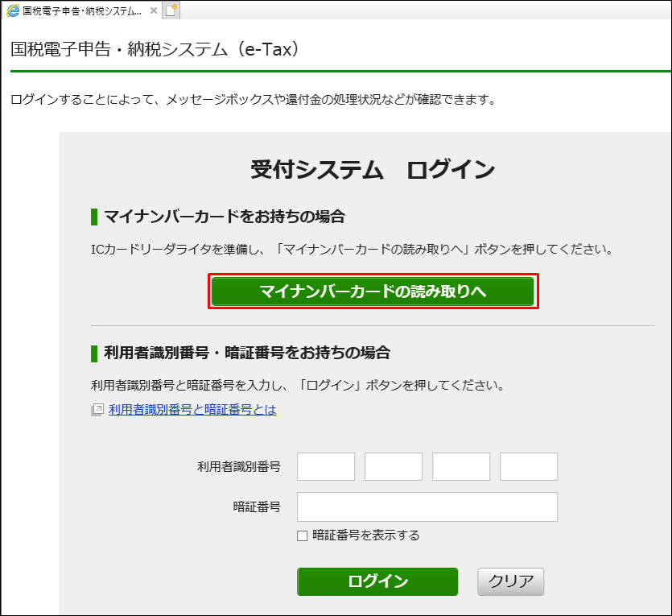Focus the fourth 利用者識別番号 input box
672x616 pixels.
529,466
